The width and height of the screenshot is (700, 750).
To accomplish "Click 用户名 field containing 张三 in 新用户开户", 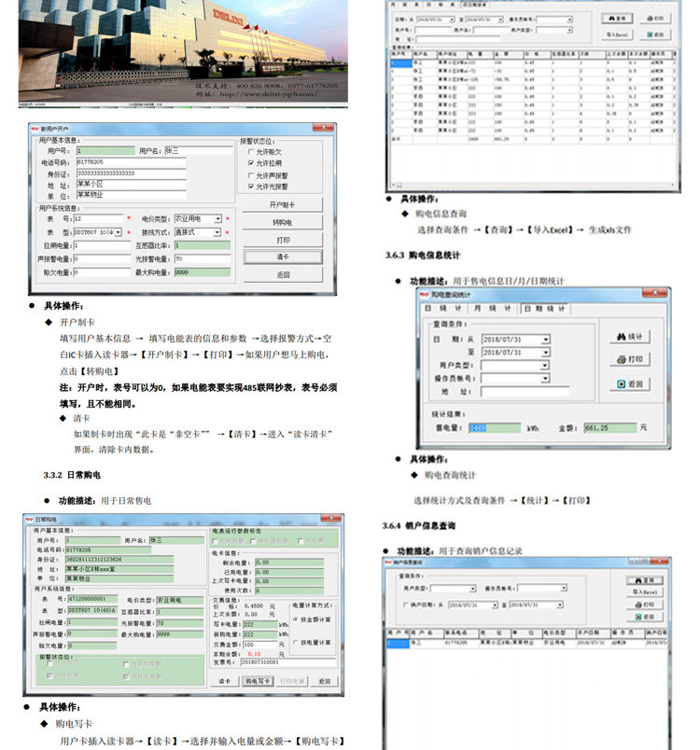I will (198, 151).
